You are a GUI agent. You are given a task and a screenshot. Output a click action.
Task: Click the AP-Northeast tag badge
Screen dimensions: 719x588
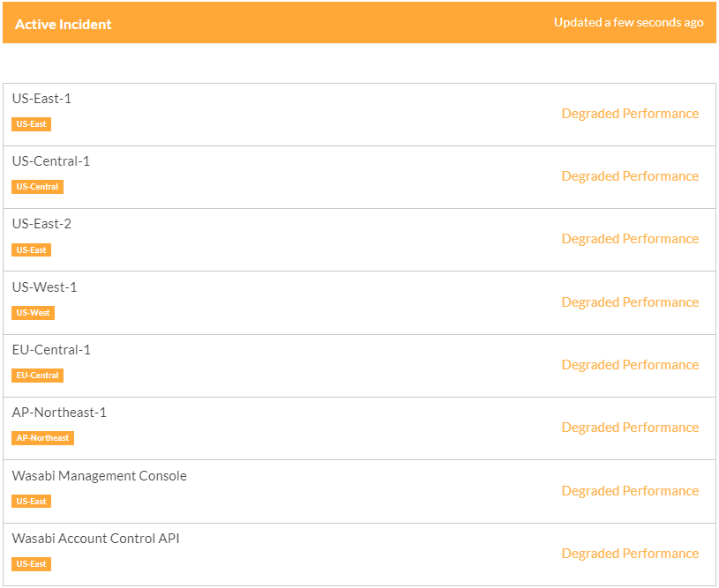42,438
